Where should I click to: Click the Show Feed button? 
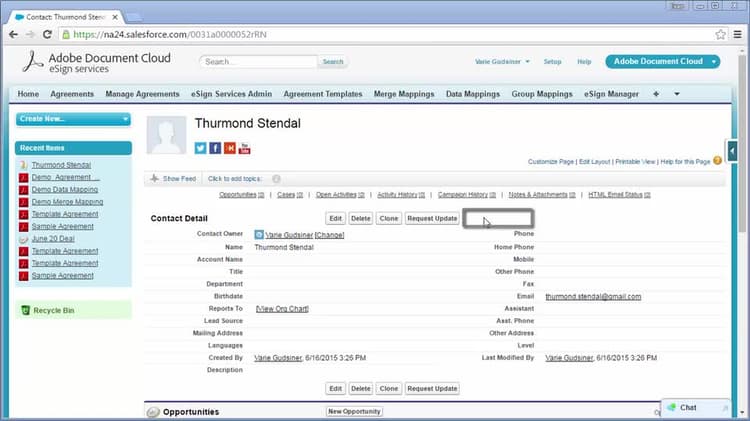pyautogui.click(x=173, y=178)
